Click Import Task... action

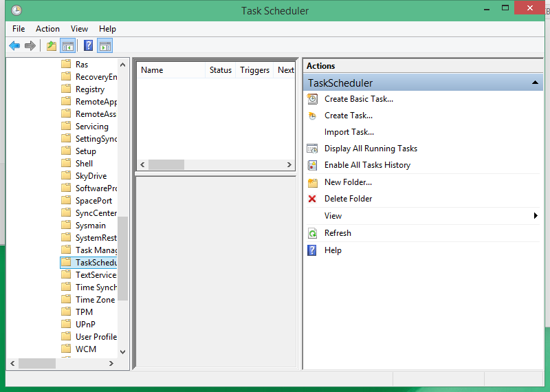[349, 132]
